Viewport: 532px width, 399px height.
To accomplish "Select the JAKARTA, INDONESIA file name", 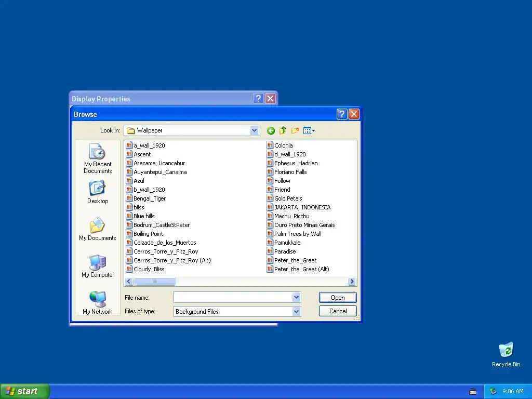I will coord(302,207).
